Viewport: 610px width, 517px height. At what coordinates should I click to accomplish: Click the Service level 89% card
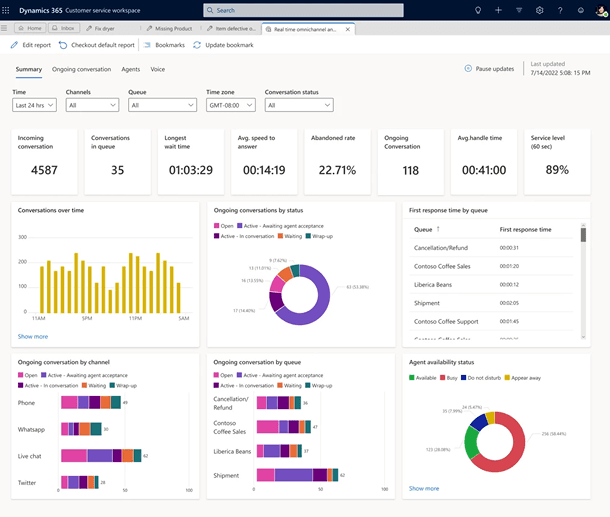coord(557,162)
